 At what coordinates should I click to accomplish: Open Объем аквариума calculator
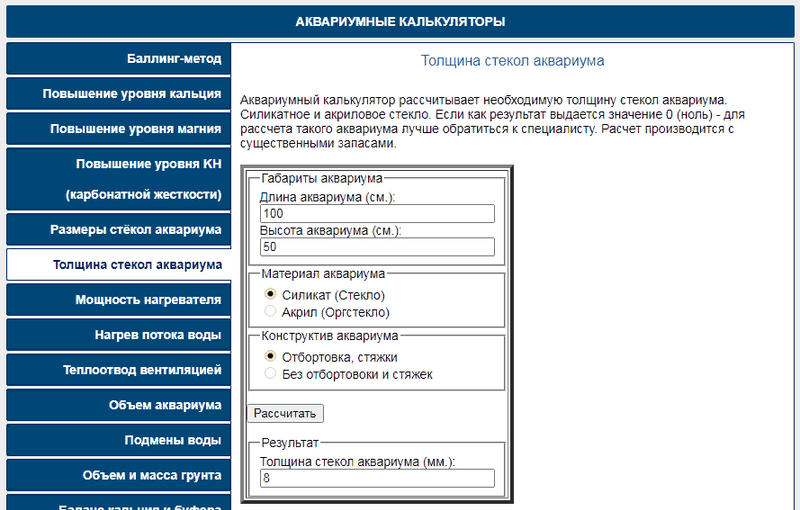[x=118, y=405]
